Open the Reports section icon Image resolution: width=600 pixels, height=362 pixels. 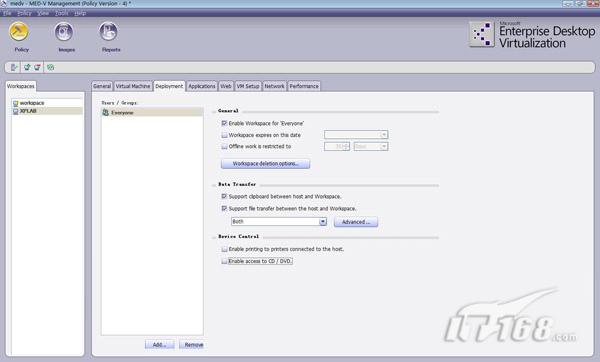click(x=109, y=32)
